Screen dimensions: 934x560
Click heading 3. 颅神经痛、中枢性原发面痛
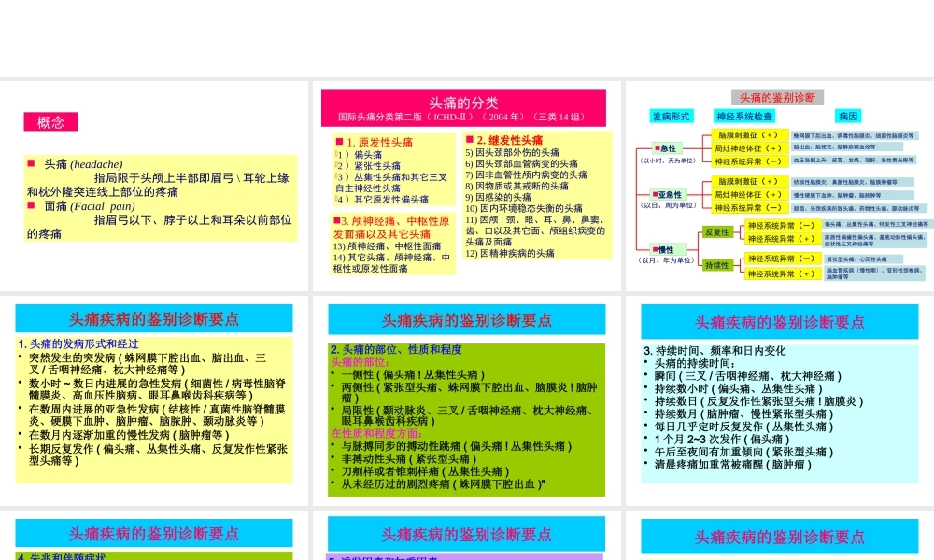[391, 227]
